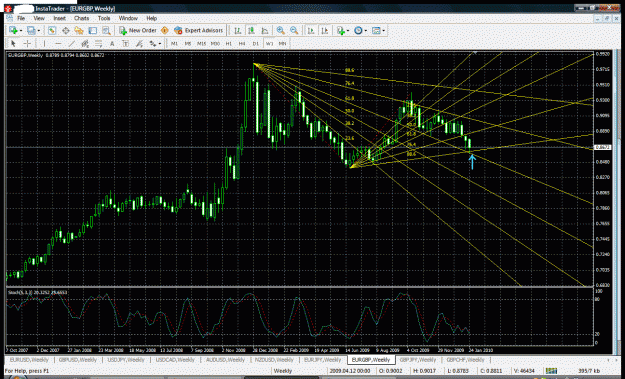
Task: Switch to H4 timeframe
Action: (x=242, y=43)
